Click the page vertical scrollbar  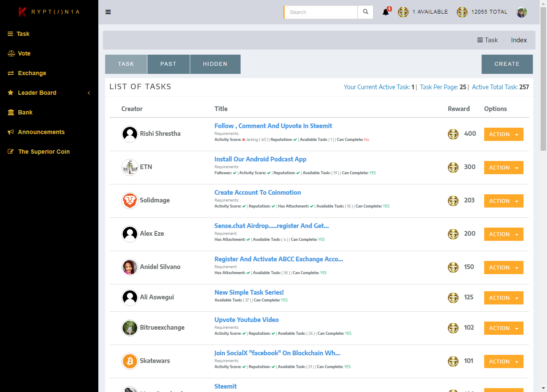click(x=544, y=79)
